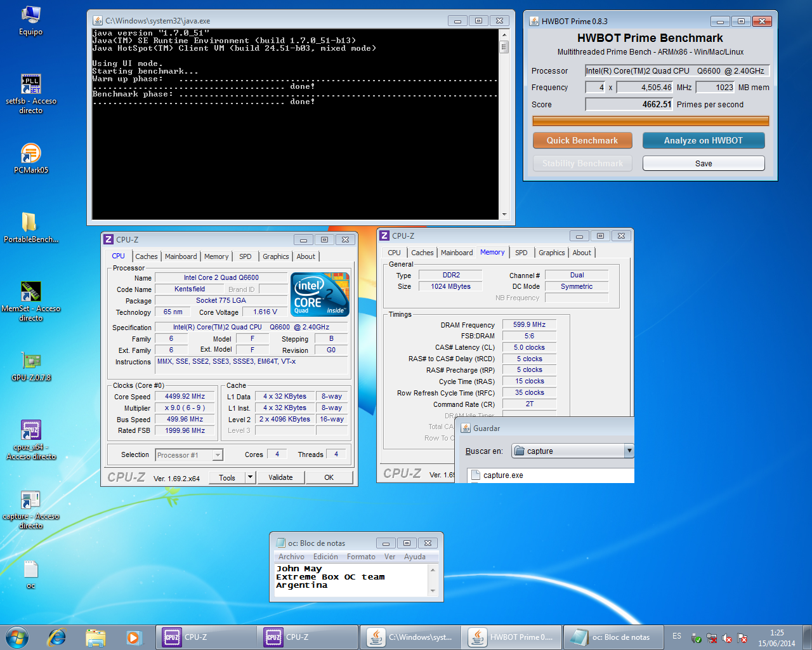Select the Mainboard tab in left CPU-Z

[181, 256]
